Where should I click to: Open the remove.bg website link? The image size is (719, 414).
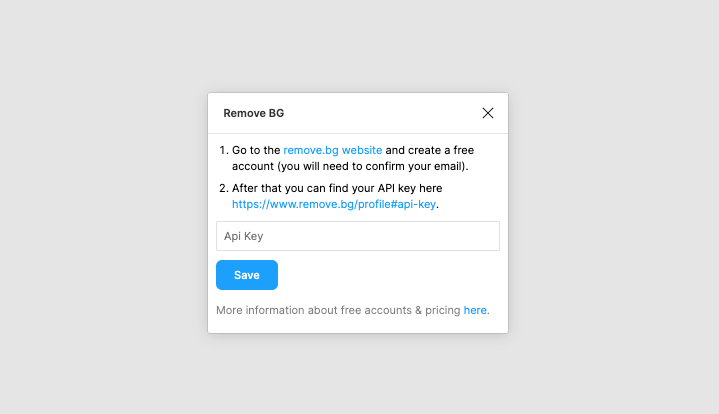[x=332, y=150]
